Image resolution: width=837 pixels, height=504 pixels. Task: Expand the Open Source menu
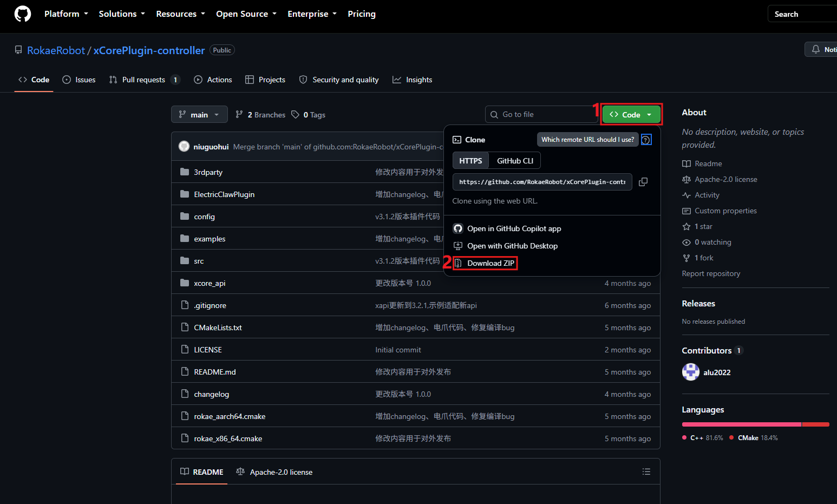[x=246, y=14]
